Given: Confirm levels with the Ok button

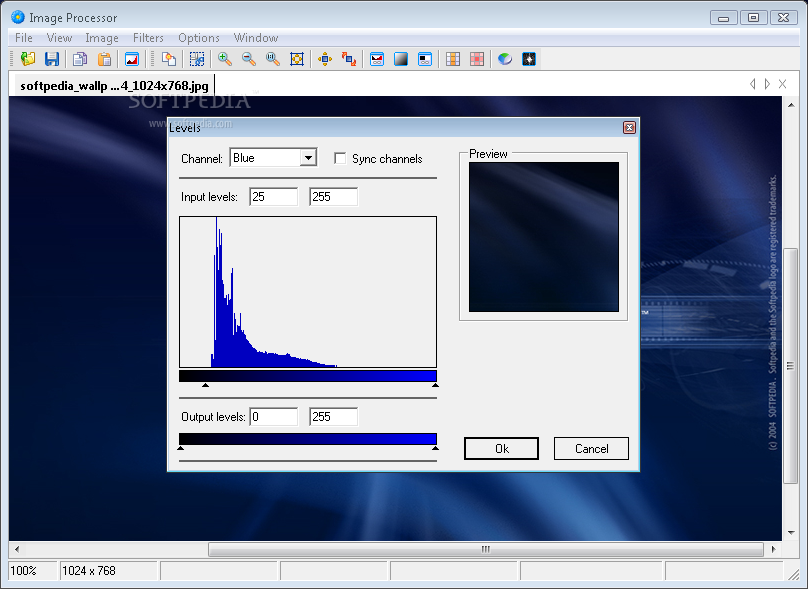Looking at the screenshot, I should point(501,448).
